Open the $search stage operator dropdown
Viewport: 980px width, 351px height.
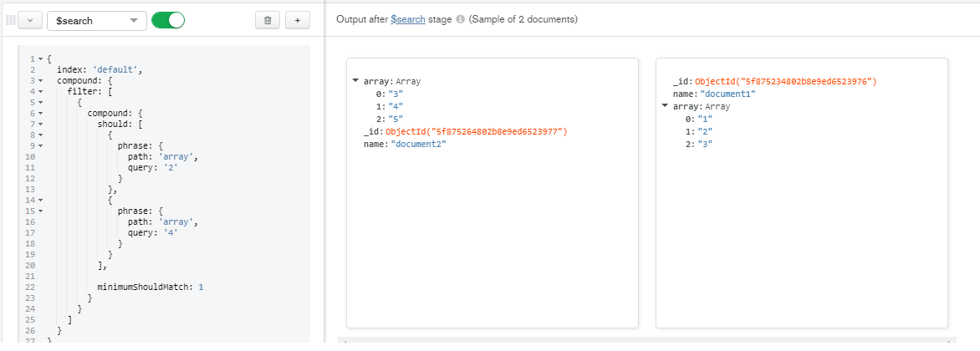tap(97, 20)
